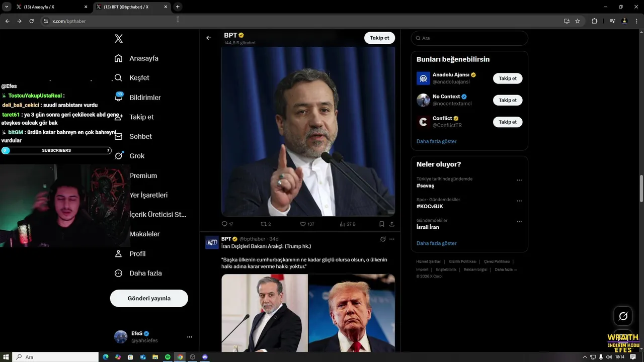Open the media control music icon
This screenshot has height=362, width=644.
[612, 21]
